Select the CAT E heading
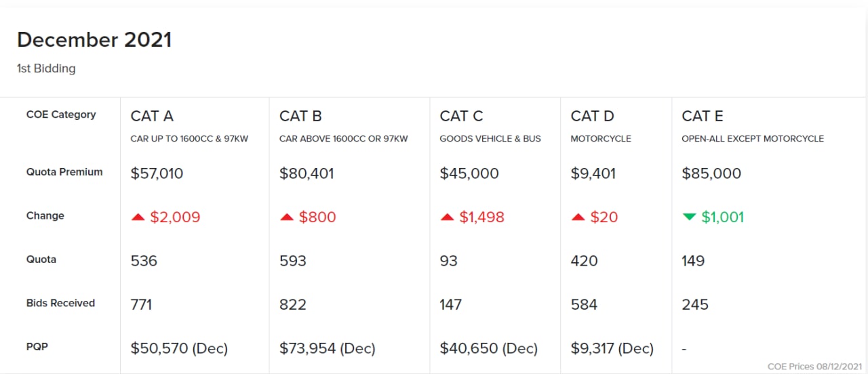The image size is (868, 374). click(x=703, y=116)
